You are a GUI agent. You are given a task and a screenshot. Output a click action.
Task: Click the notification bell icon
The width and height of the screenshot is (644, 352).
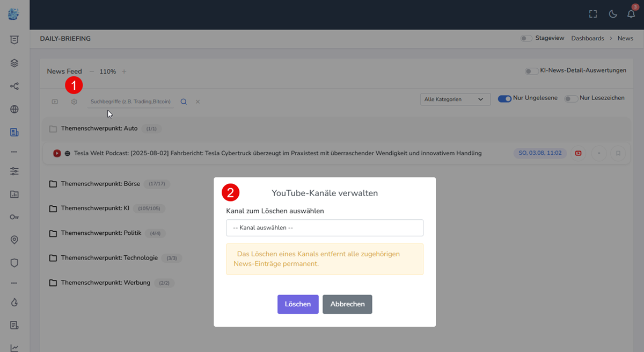click(631, 14)
